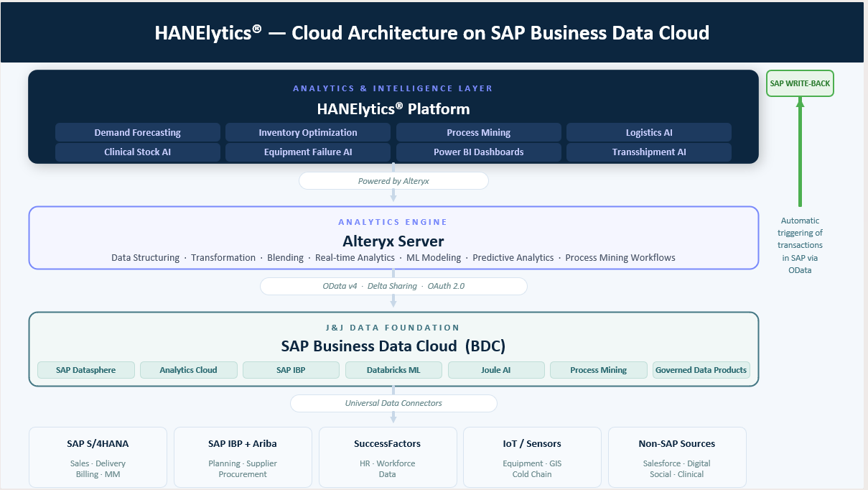
Task: Click the Power BI Dashboards box
Action: [x=479, y=152]
